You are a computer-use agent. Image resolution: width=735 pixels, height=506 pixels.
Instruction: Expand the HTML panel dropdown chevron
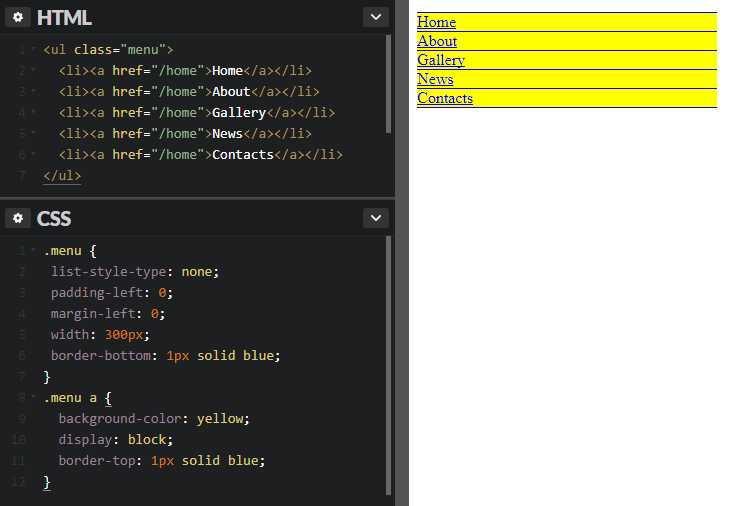coord(375,17)
